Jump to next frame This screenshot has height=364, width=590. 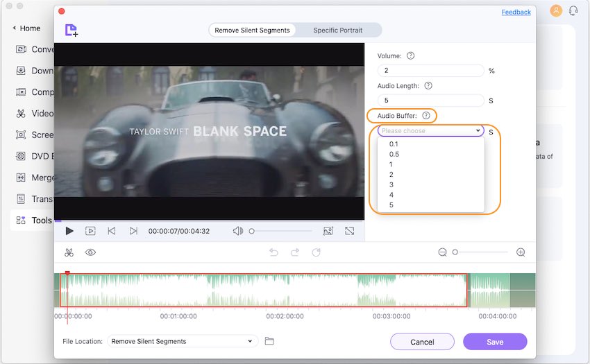point(133,231)
